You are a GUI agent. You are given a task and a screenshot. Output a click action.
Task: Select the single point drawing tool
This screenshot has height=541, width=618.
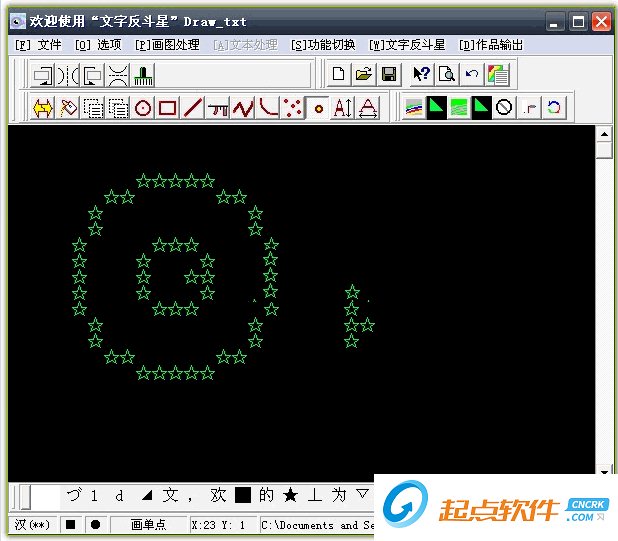pos(318,108)
